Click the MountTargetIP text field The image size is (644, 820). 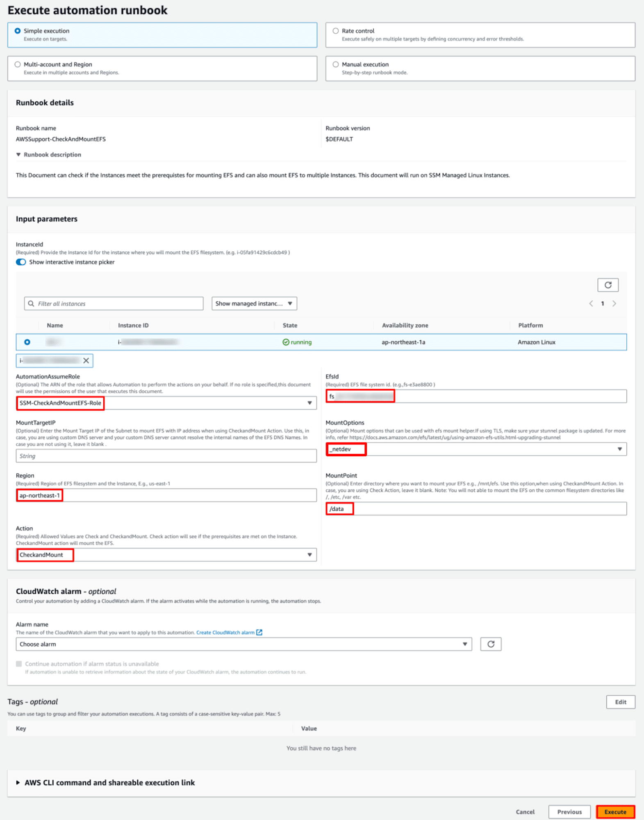coord(166,456)
